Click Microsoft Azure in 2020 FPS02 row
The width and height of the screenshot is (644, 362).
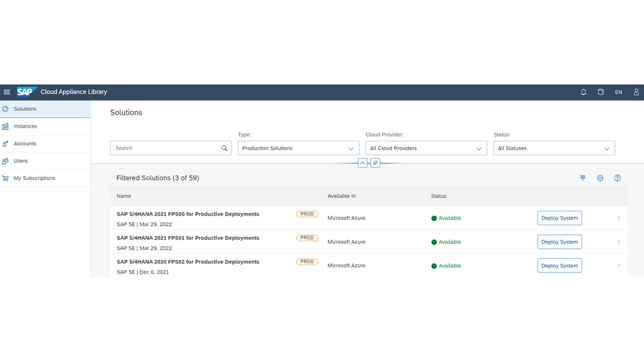[x=346, y=265]
